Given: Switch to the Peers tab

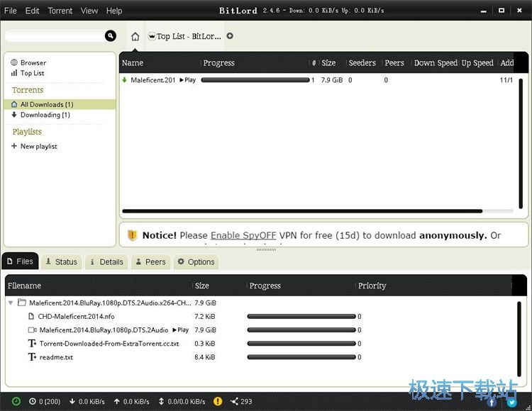Looking at the screenshot, I should tap(150, 261).
